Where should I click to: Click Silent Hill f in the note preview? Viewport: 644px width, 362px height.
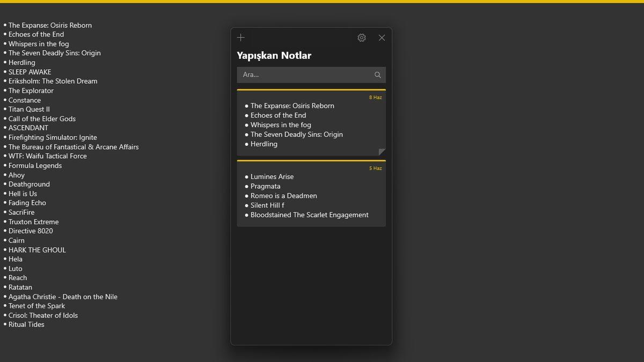click(267, 205)
